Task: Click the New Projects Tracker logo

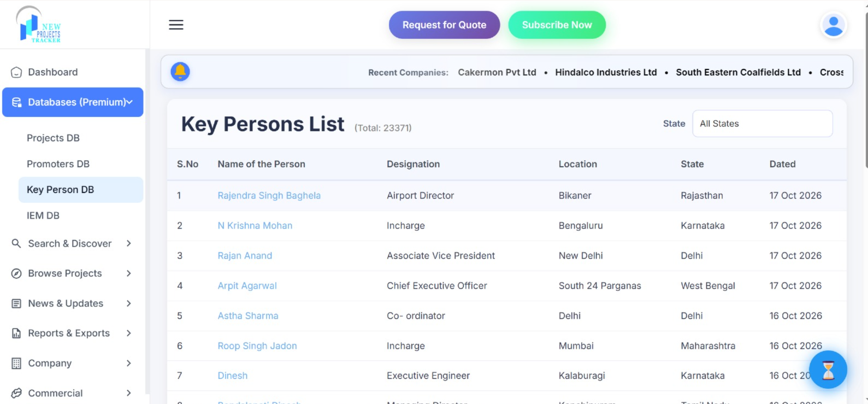Action: [x=38, y=25]
